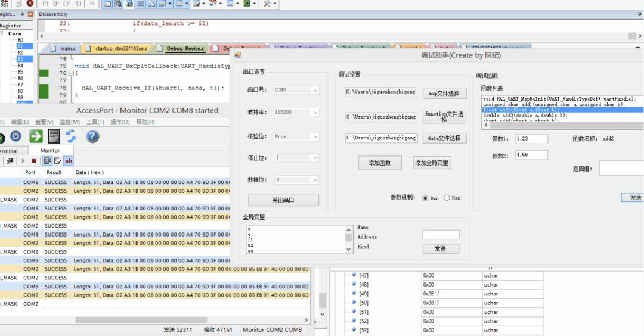Screen dimensions: 644x336
Task: Select the Hex radio button
Action: pyautogui.click(x=447, y=198)
